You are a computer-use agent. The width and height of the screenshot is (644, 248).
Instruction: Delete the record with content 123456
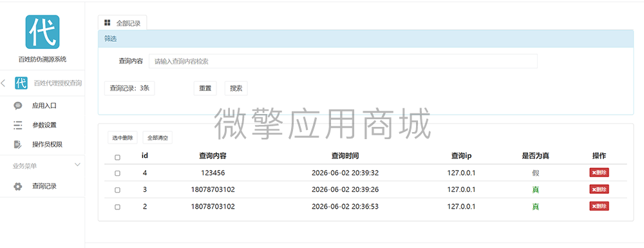pyautogui.click(x=599, y=173)
